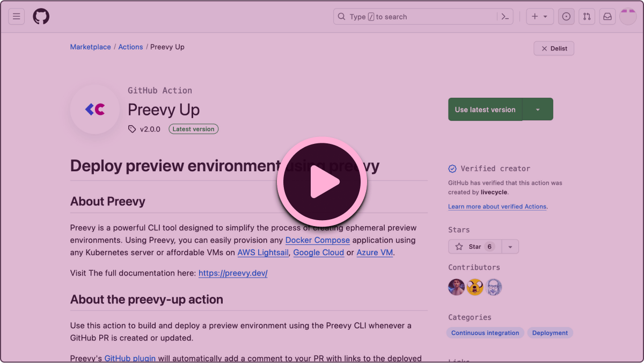Expand the version selector dropdown arrow
Image resolution: width=644 pixels, height=363 pixels.
pos(538,110)
